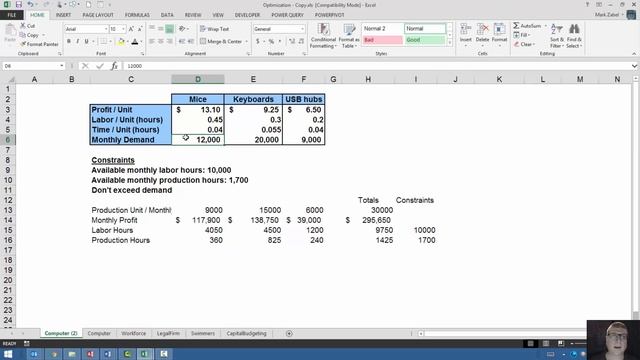This screenshot has height=360, width=640.
Task: Click the Percent Style icon
Action: pyautogui.click(x=271, y=41)
